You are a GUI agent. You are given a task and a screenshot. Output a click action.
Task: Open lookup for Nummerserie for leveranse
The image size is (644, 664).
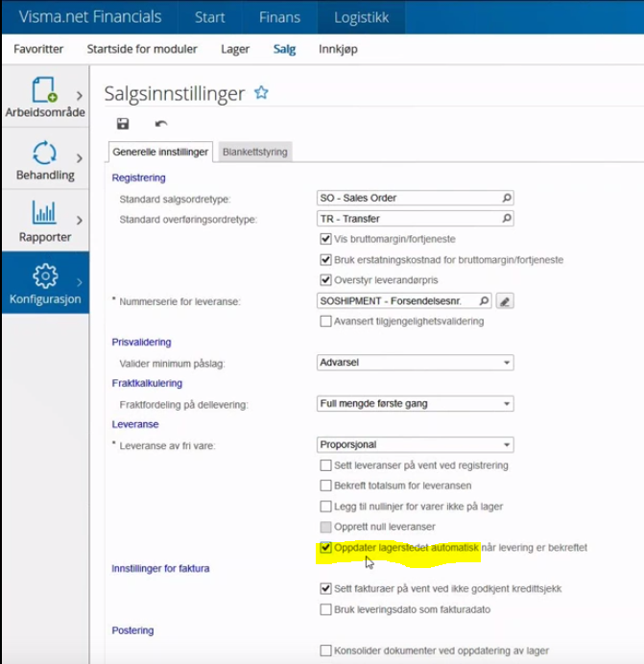coord(484,301)
